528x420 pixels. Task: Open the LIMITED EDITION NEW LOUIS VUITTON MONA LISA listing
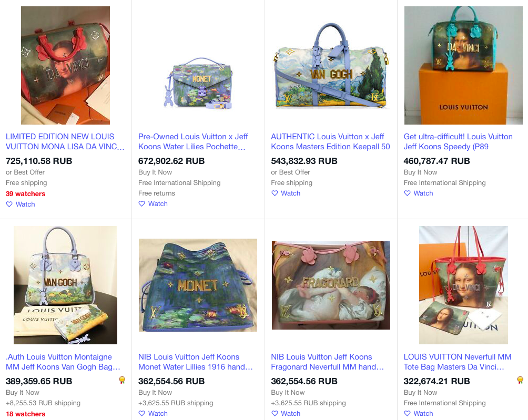(x=65, y=142)
